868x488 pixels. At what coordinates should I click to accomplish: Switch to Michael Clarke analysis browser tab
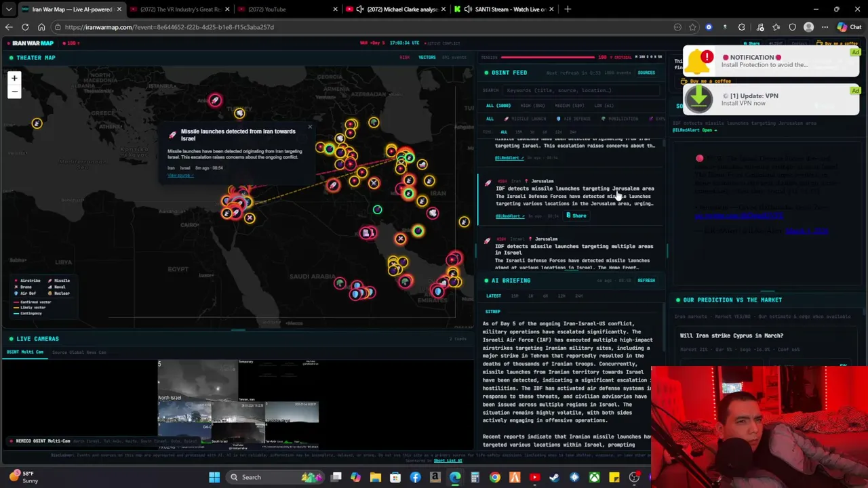click(x=397, y=9)
